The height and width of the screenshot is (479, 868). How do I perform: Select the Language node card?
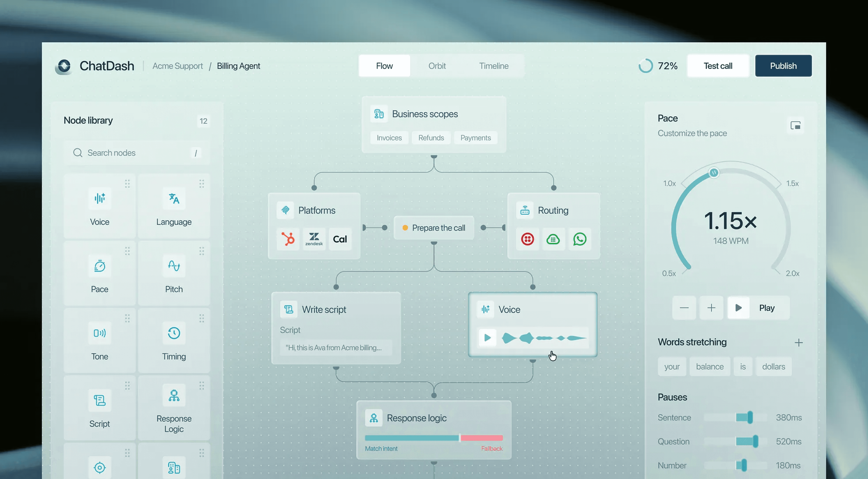[174, 206]
